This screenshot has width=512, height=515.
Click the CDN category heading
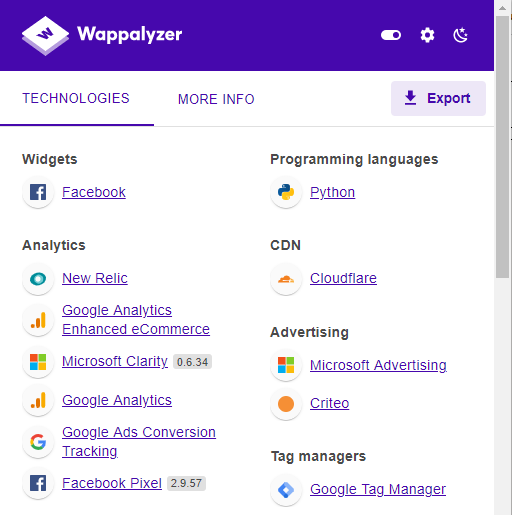pyautogui.click(x=285, y=245)
